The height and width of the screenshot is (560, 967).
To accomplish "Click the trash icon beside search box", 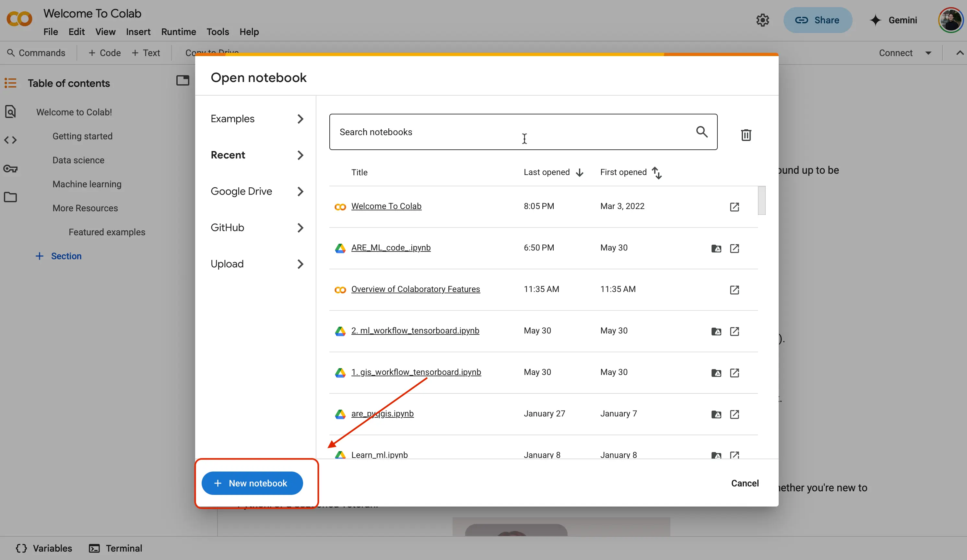I will point(746,135).
